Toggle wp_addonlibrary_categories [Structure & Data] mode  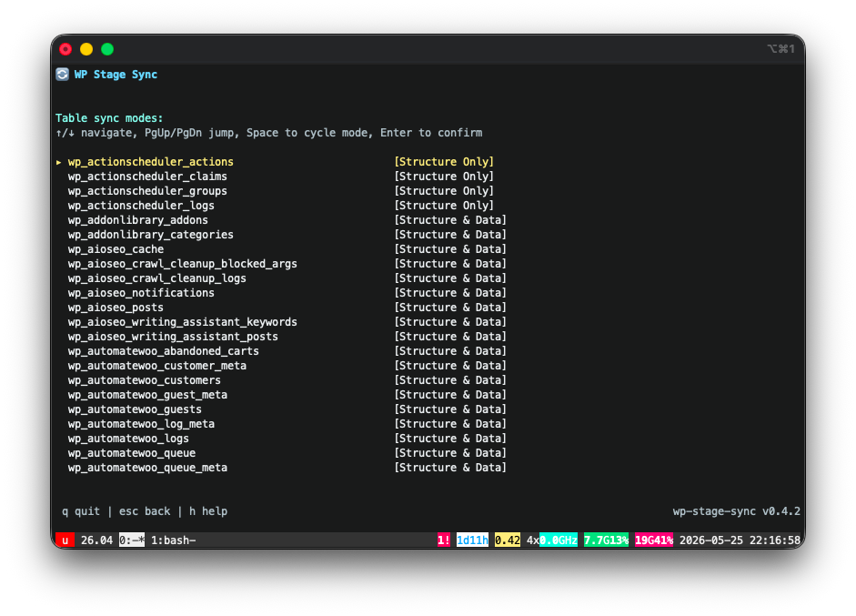pos(450,235)
